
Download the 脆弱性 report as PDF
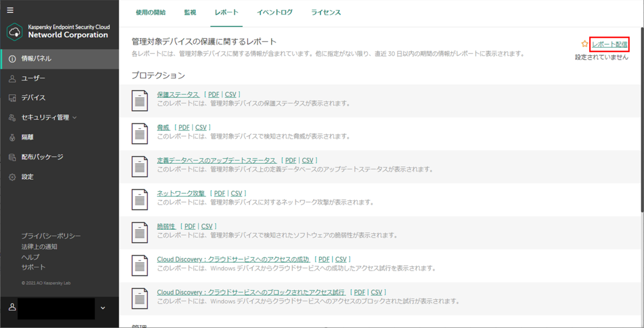(x=189, y=226)
